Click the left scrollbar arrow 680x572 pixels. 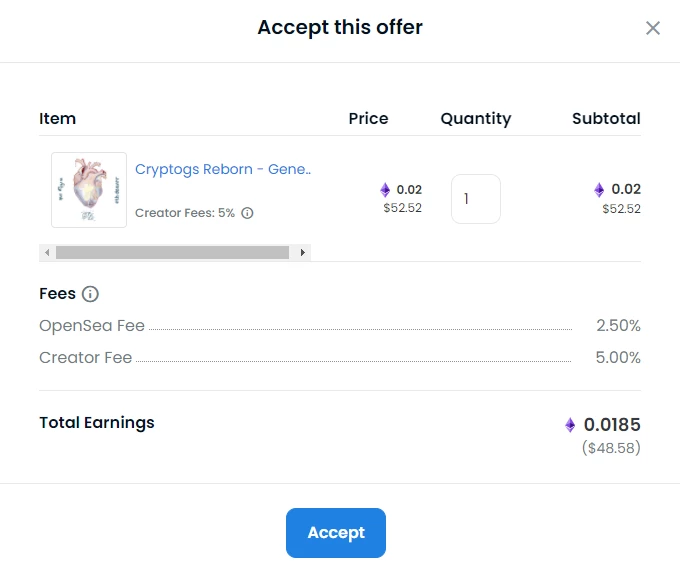47,252
